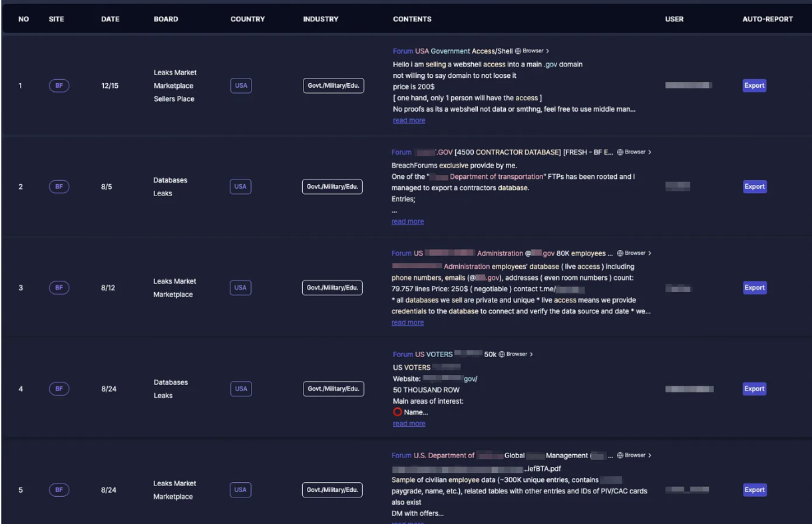
Task: Select the Govt./Military/Edu. tag in row 5
Action: coord(332,490)
